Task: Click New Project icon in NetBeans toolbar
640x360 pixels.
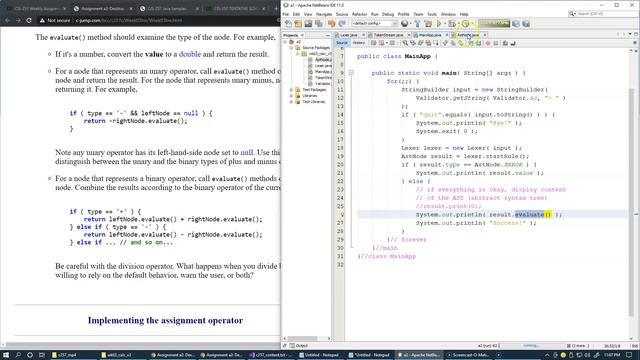Action: [x=298, y=24]
